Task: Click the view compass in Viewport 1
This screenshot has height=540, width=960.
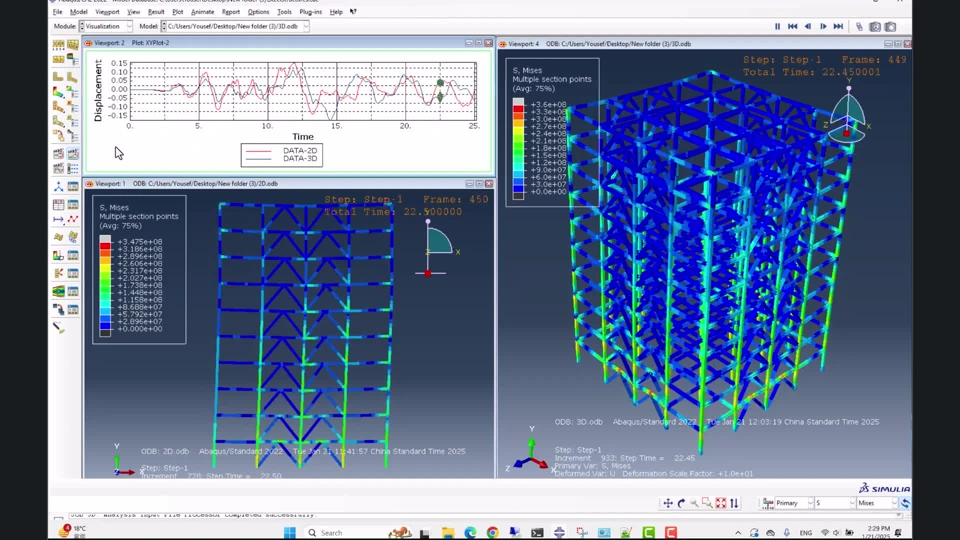Action: tap(437, 247)
